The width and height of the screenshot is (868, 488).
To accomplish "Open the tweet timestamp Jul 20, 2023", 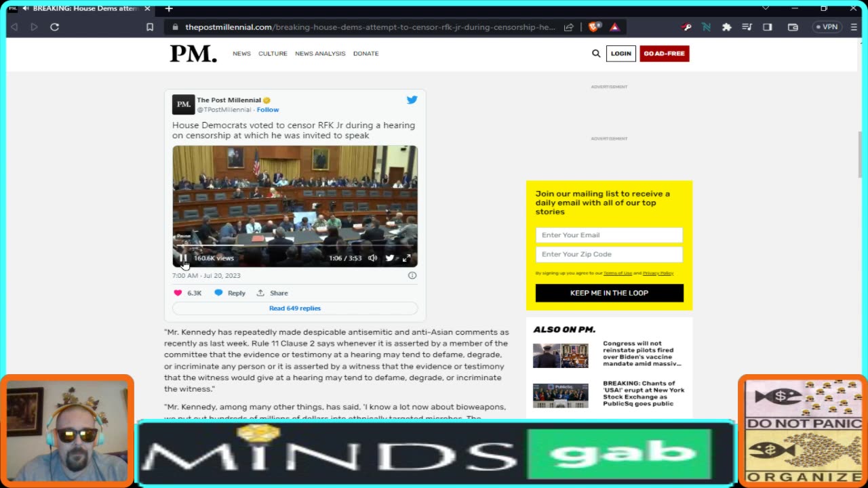I will tap(206, 276).
